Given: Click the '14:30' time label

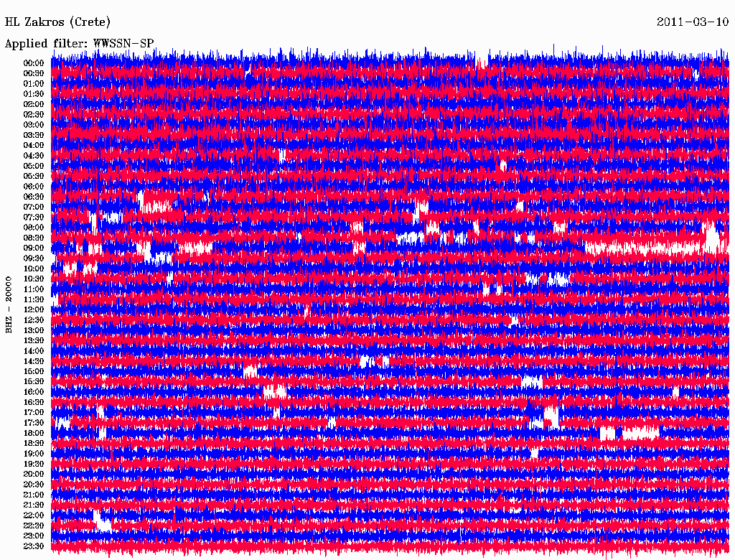Looking at the screenshot, I should [34, 361].
